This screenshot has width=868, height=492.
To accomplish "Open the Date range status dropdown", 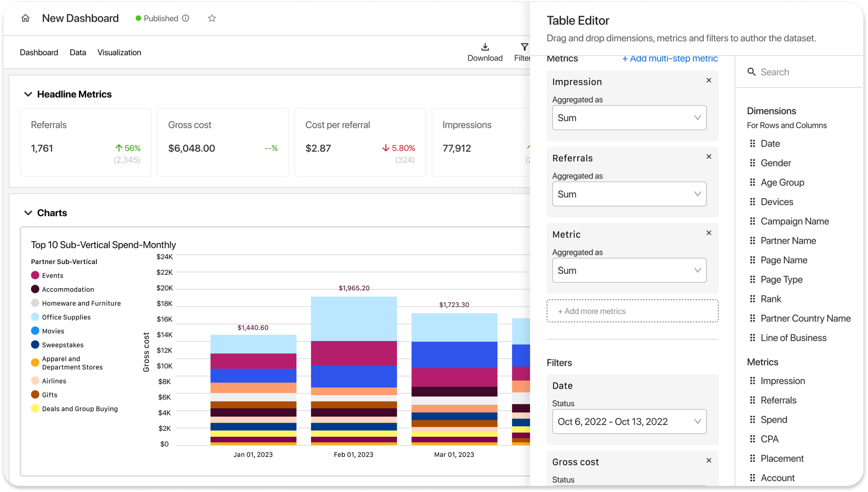I will click(629, 421).
